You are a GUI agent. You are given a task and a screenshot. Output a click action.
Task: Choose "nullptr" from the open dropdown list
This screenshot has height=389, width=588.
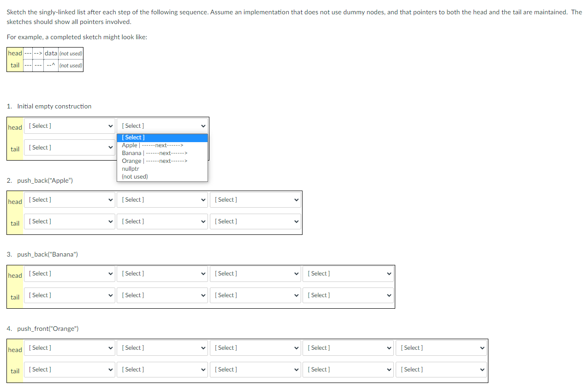click(x=131, y=168)
